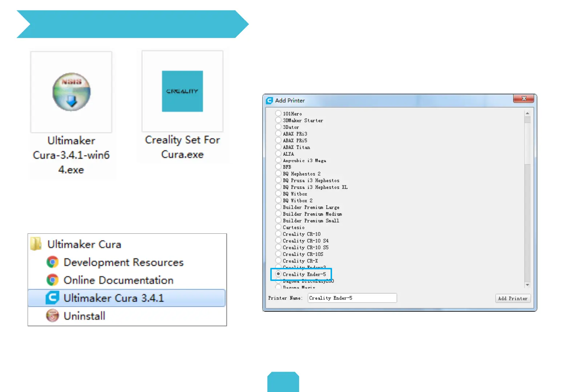
Task: Choose Anycubic i3 Mega printer
Action: 278,160
